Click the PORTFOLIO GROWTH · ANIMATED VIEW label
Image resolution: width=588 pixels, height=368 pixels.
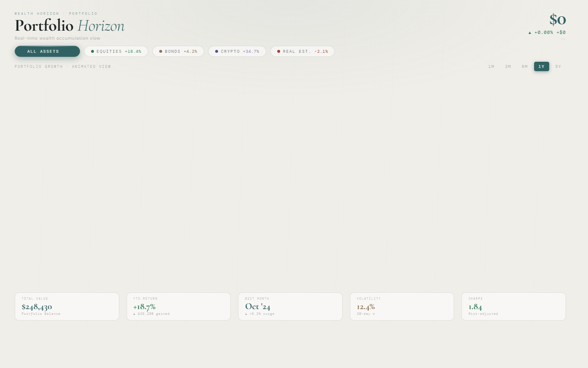[62, 67]
